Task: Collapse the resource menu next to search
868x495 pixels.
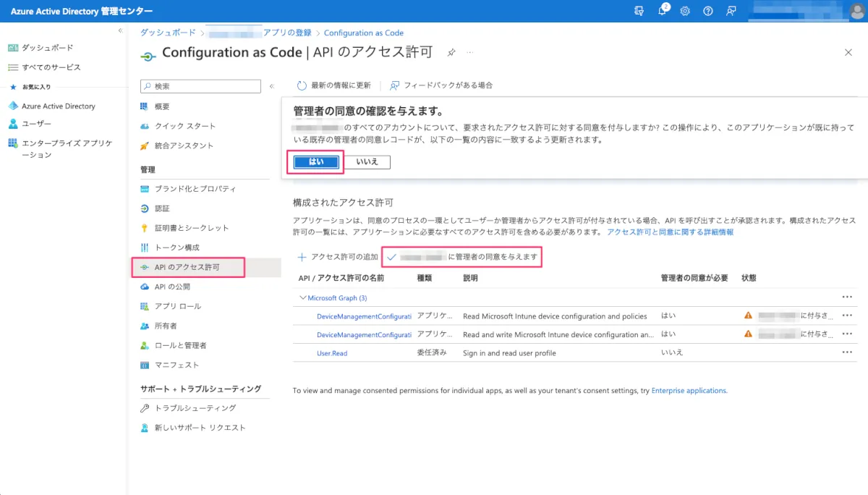Action: click(x=272, y=86)
